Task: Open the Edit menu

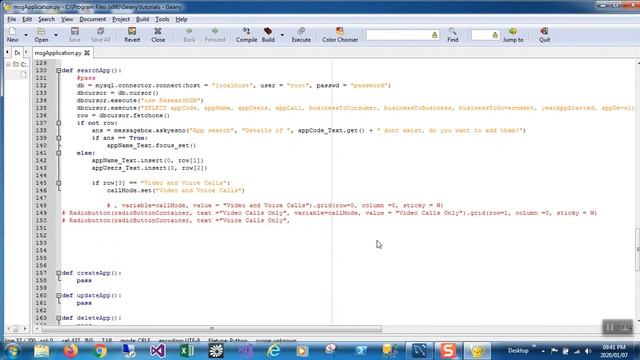Action: click(x=27, y=19)
